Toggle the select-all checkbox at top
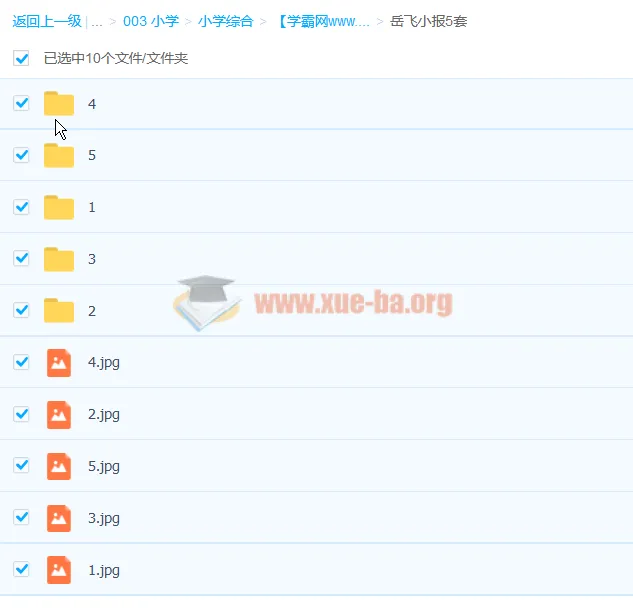Screen dimensions: 633x608 click(21, 58)
